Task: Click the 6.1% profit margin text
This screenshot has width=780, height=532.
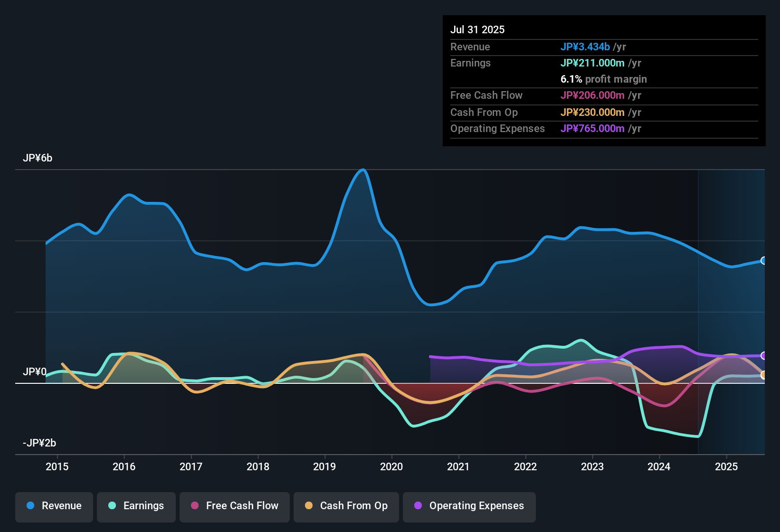Action: click(x=603, y=79)
